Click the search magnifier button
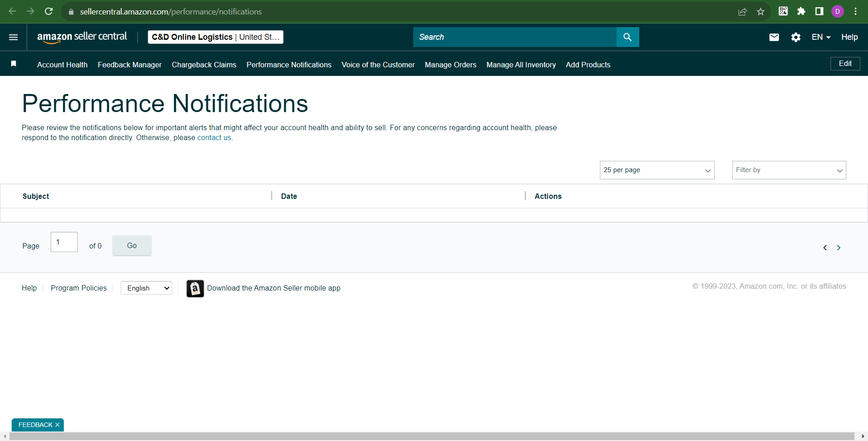The height and width of the screenshot is (441, 868). pos(627,37)
